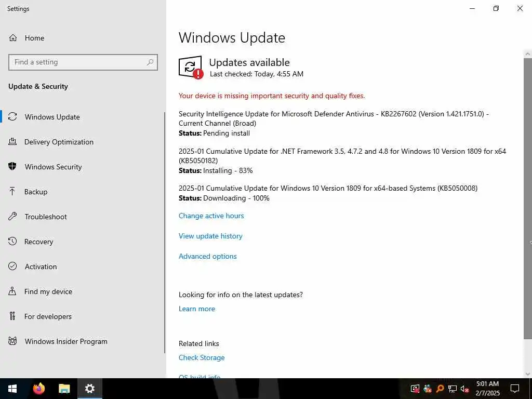Click the scrollbar down arrow in Windows Update pane
Screen dimensions: 532x399
(x=528, y=374)
